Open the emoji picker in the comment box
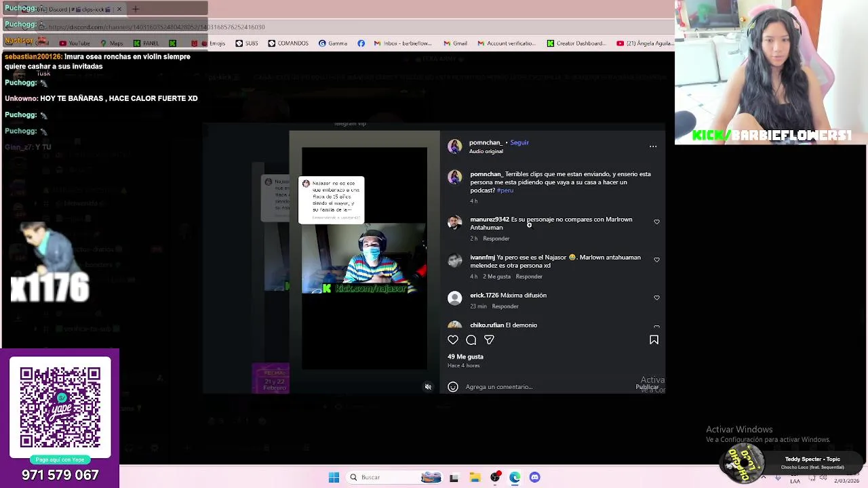Image resolution: width=868 pixels, height=488 pixels. tap(453, 387)
